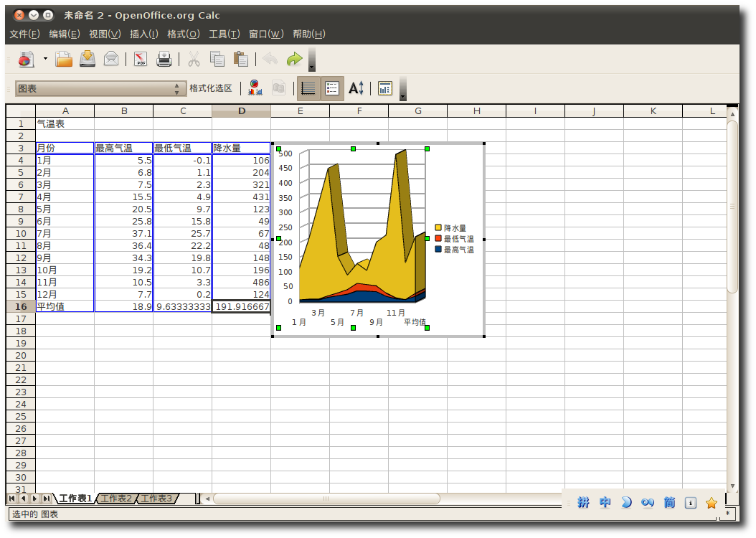Viewport: 756px width, 538px height.
Task: Expand the New document dropdown arrow
Action: coord(45,60)
